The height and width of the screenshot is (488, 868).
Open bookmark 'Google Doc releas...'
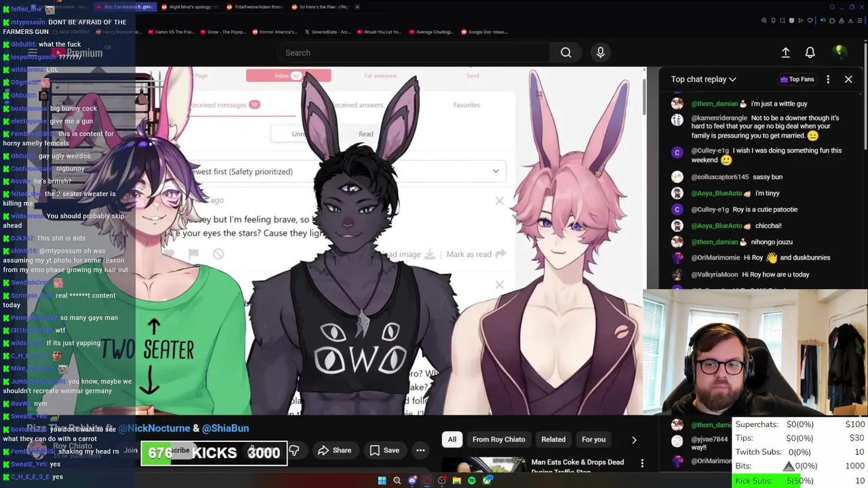click(x=484, y=32)
